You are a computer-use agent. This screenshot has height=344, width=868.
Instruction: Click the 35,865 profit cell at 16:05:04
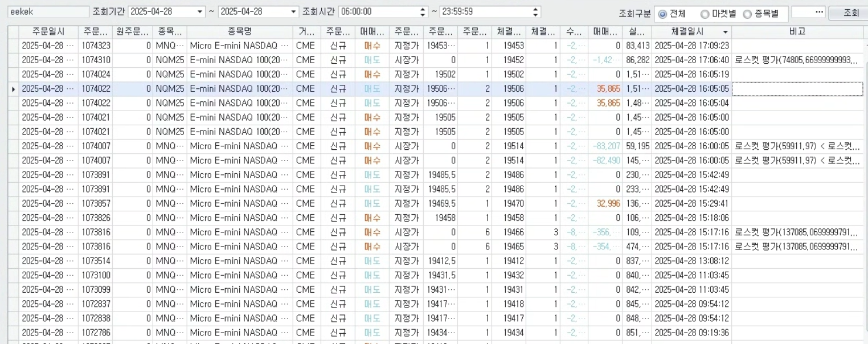[x=605, y=103]
